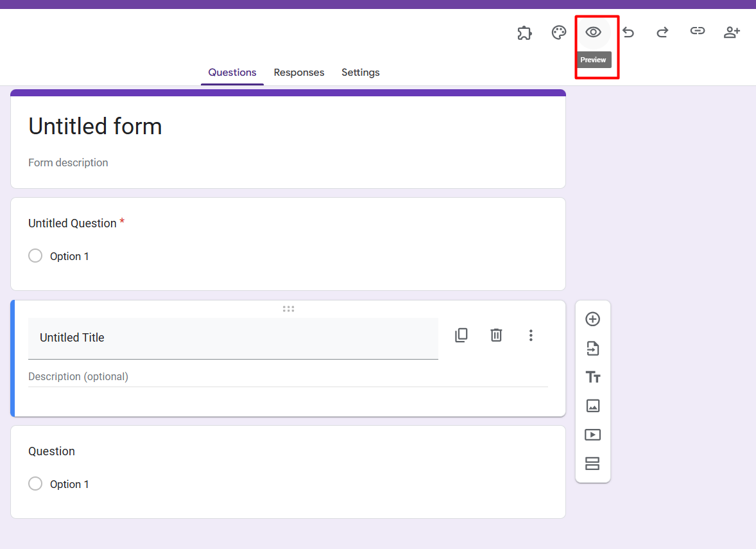The image size is (756, 549).
Task: Click the add-ons puzzle icon
Action: tap(524, 32)
